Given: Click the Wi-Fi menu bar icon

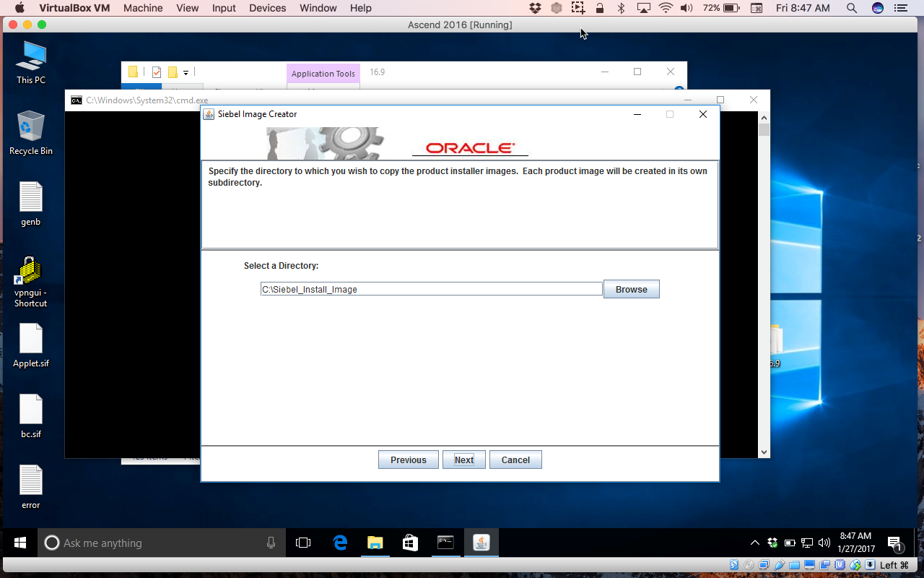Looking at the screenshot, I should coord(666,8).
